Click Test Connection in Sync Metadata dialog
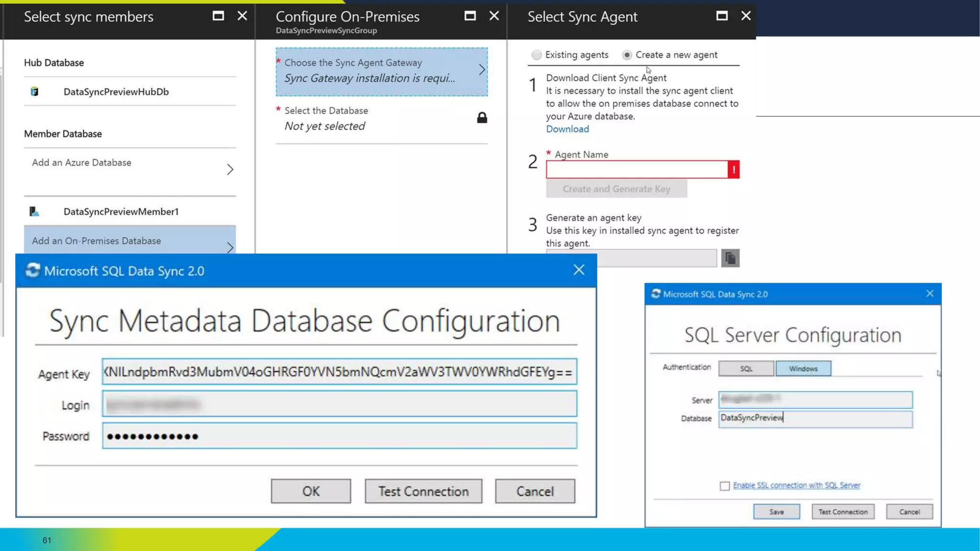The width and height of the screenshot is (980, 551). 423,491
